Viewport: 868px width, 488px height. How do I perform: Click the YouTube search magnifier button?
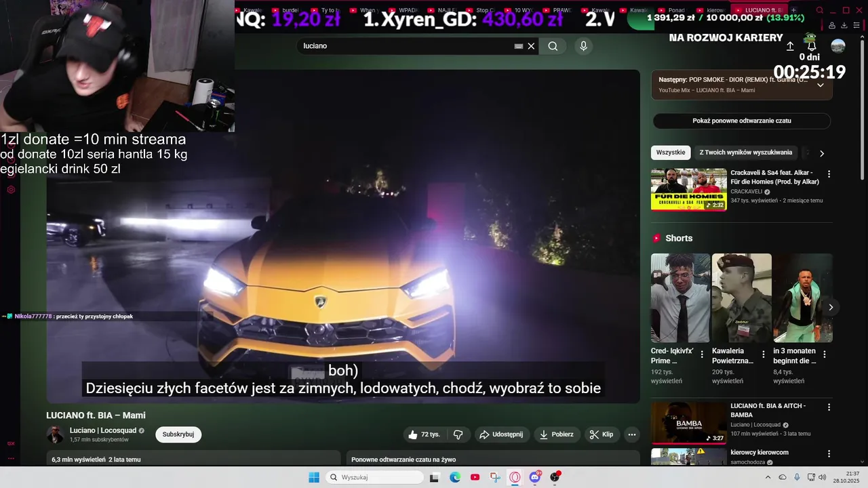coord(553,46)
